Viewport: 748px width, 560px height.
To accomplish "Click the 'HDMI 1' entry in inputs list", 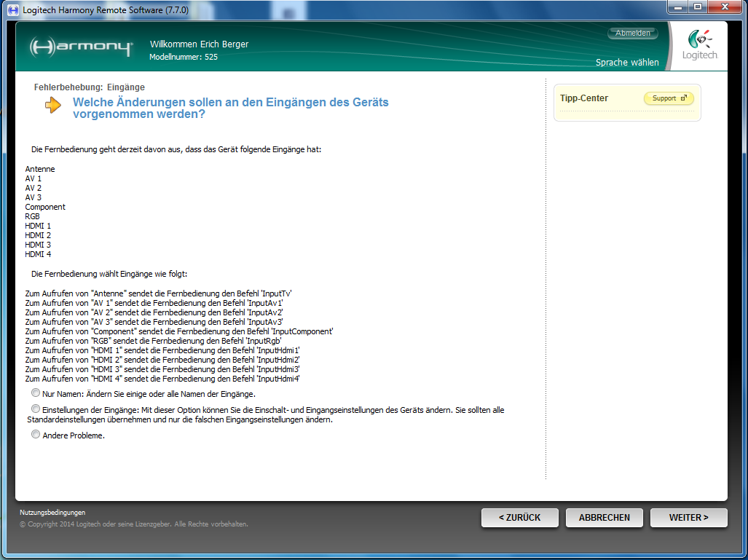I will click(38, 226).
